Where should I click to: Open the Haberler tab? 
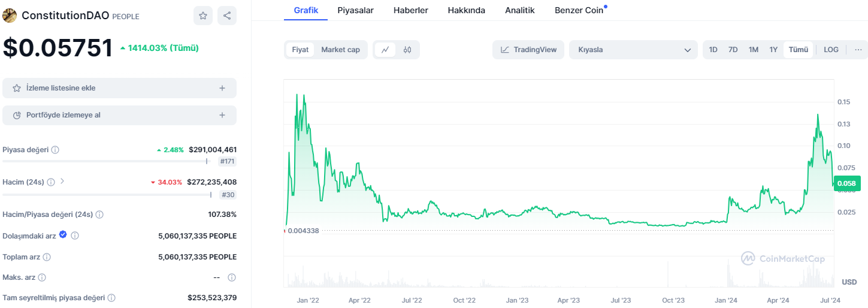pos(411,10)
